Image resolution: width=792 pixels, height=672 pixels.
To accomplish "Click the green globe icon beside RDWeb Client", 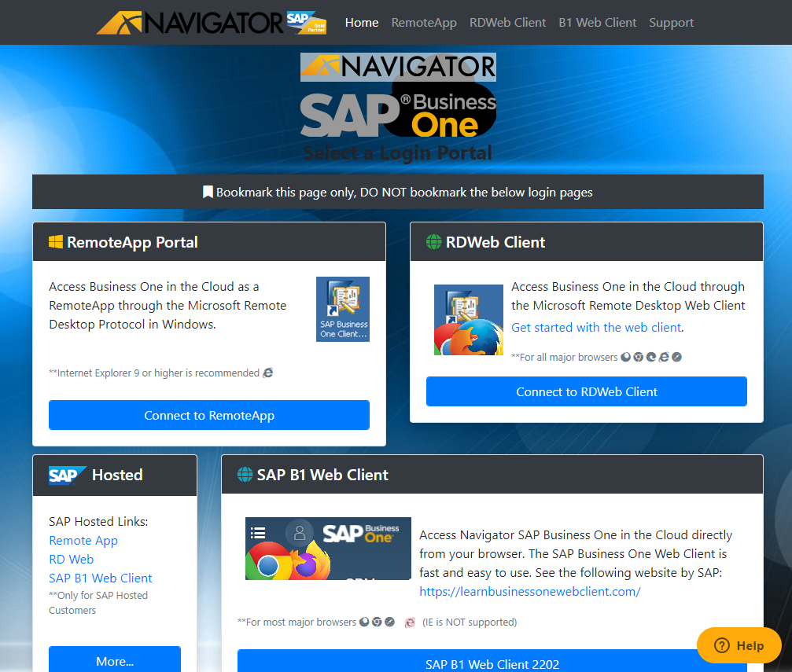I will click(x=433, y=242).
